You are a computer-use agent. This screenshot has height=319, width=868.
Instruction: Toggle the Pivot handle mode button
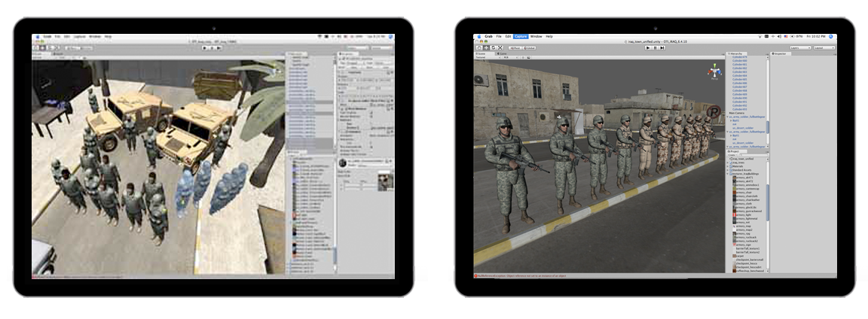tap(516, 47)
